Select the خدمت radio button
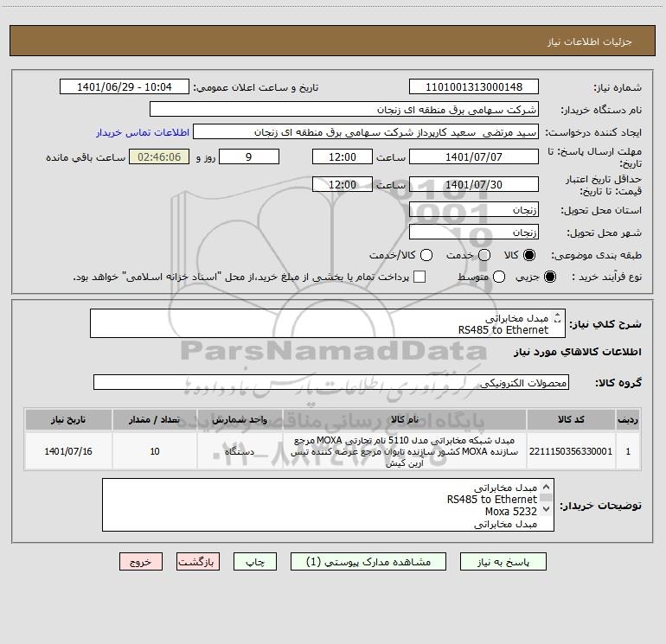The width and height of the screenshot is (666, 644). pyautogui.click(x=484, y=256)
